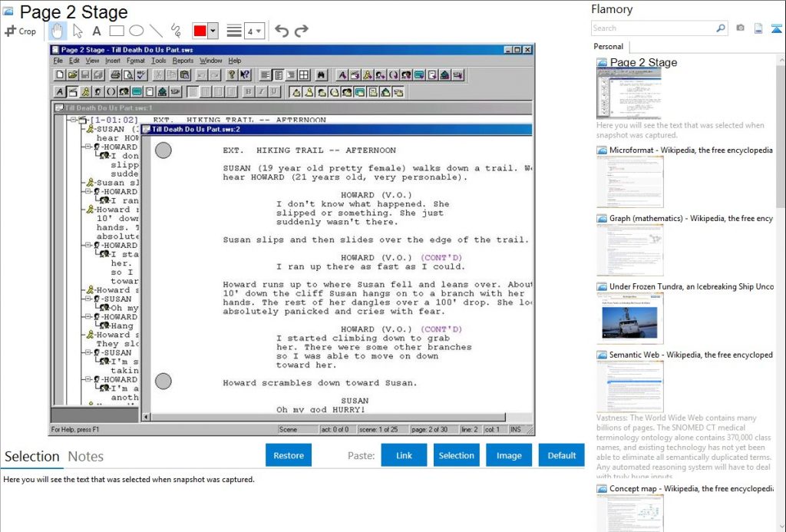Choose the arrow pointer tool

pos(78,31)
